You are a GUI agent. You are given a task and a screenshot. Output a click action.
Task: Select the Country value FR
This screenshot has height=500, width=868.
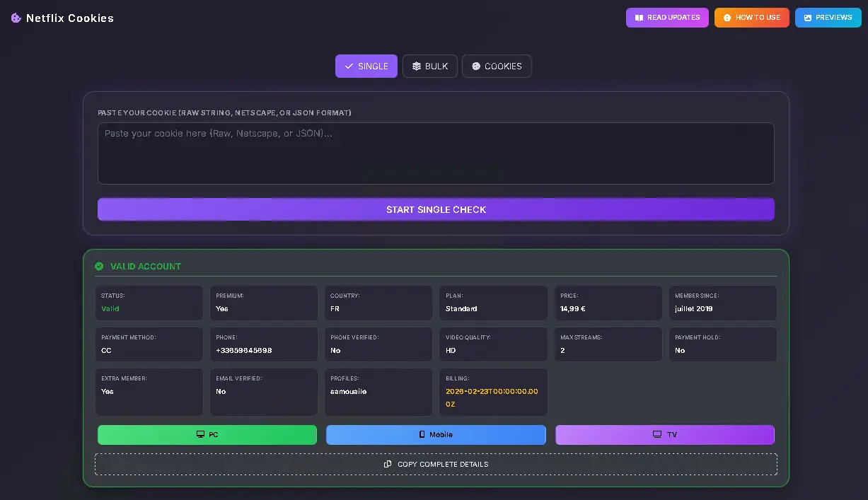[335, 309]
